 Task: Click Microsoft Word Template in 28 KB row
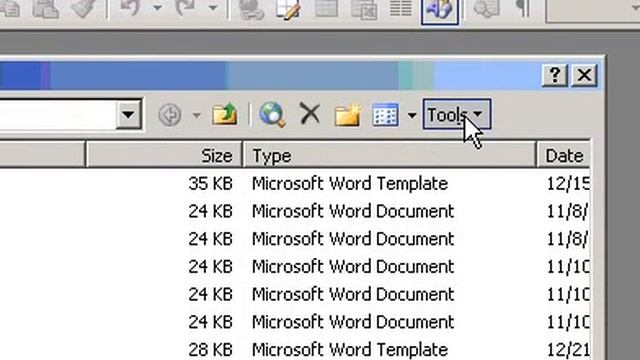point(350,350)
